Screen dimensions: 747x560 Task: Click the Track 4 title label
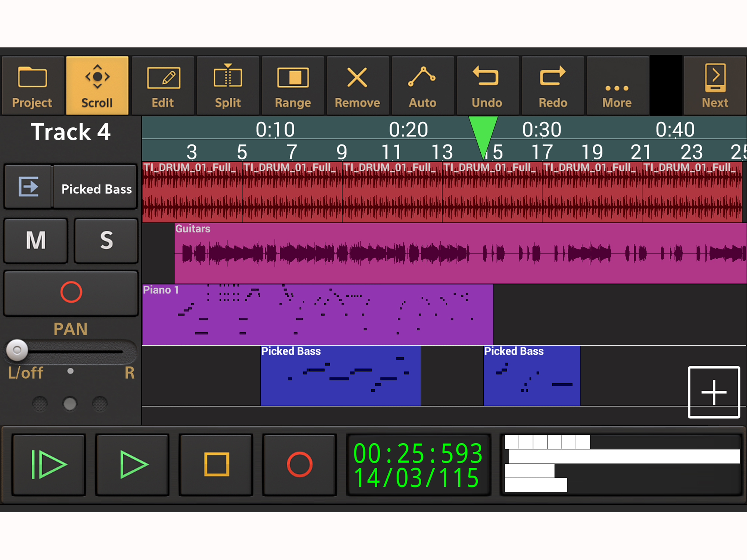[71, 132]
